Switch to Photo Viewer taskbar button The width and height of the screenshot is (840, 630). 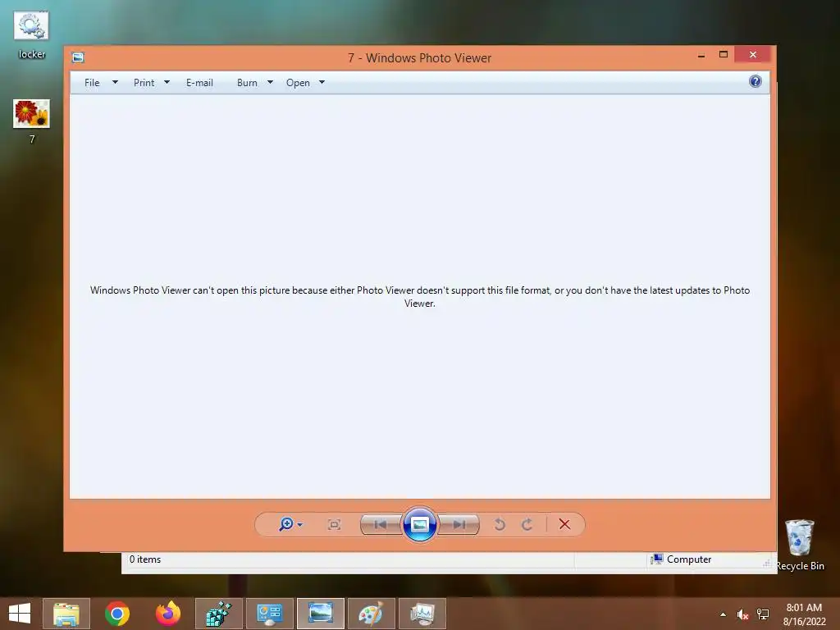pos(321,614)
